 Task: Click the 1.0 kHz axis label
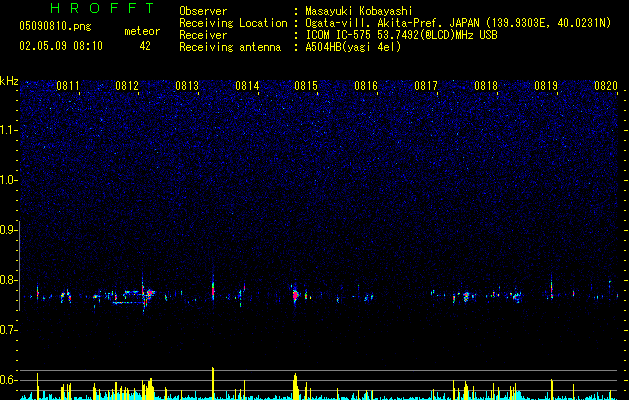point(7,180)
